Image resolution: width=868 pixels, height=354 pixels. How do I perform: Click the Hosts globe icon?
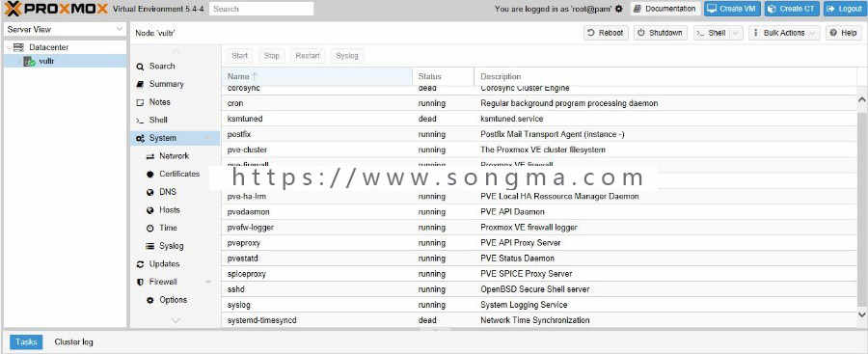coord(149,210)
